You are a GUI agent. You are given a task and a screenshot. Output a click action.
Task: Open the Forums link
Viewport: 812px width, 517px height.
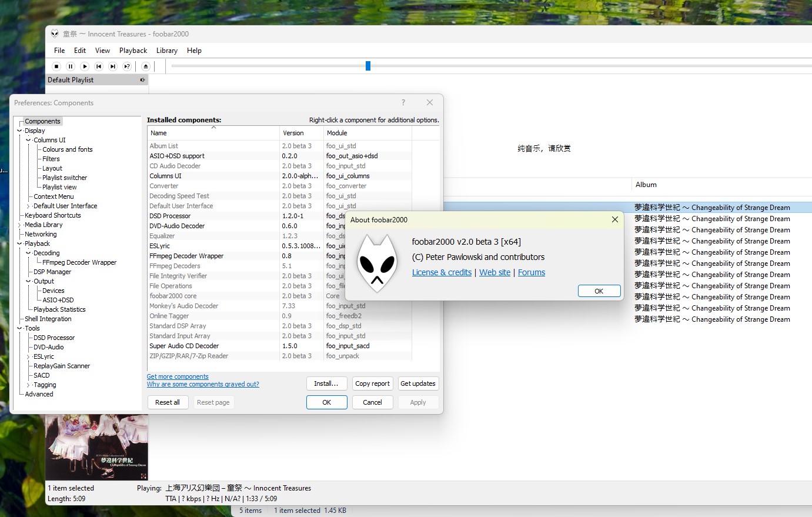click(532, 272)
